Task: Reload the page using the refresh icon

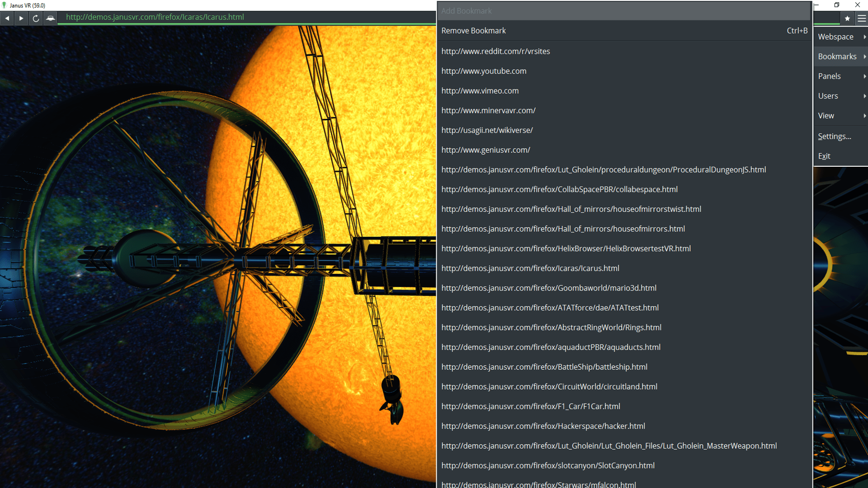Action: [36, 18]
